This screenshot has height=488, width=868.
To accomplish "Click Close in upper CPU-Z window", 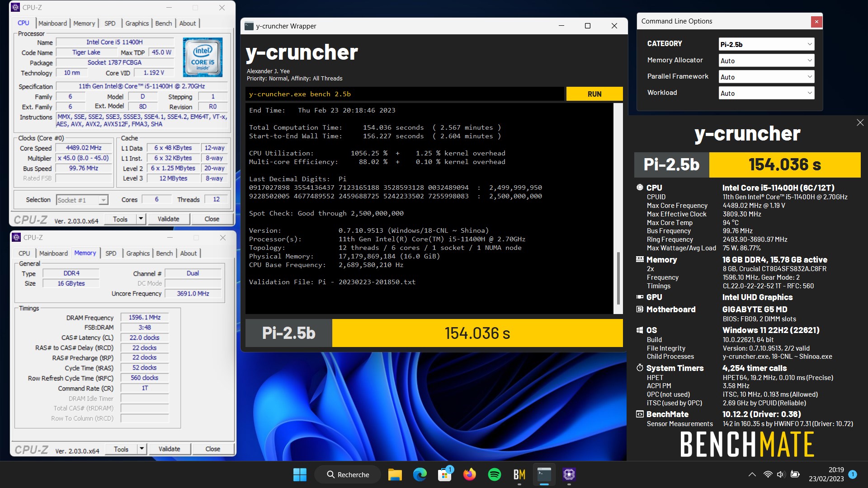I will [x=212, y=219].
